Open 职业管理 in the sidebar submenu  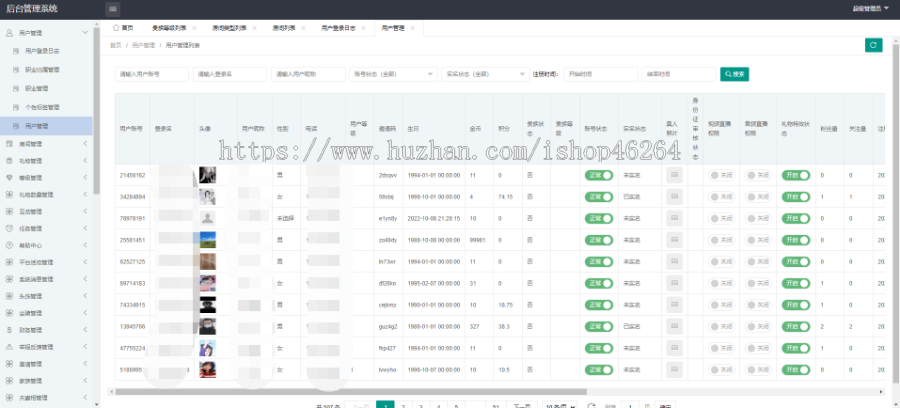pos(36,88)
